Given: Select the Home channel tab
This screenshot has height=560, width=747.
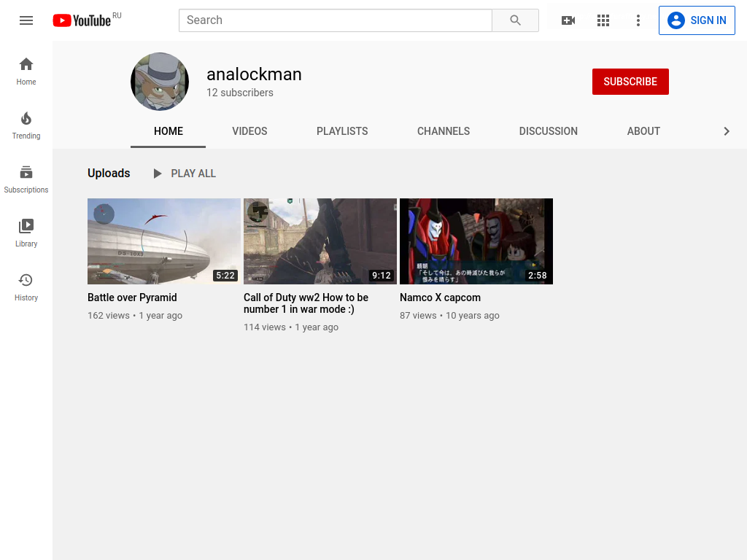Looking at the screenshot, I should click(169, 131).
